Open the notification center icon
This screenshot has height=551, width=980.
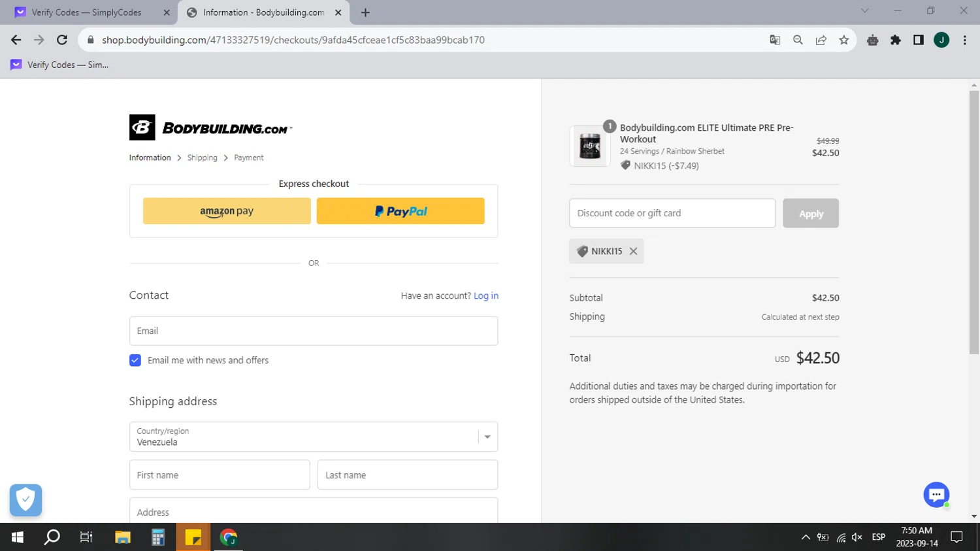957,537
